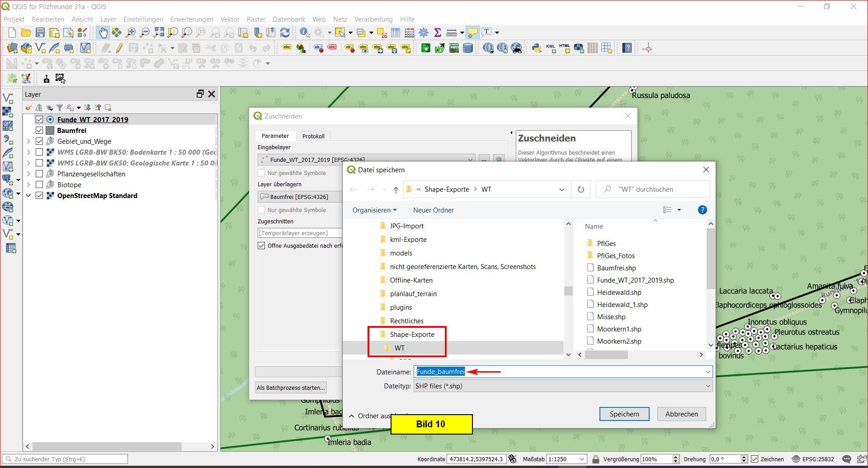Image resolution: width=868 pixels, height=468 pixels.
Task: Expand the Organisieren dropdown menu
Action: pos(374,210)
